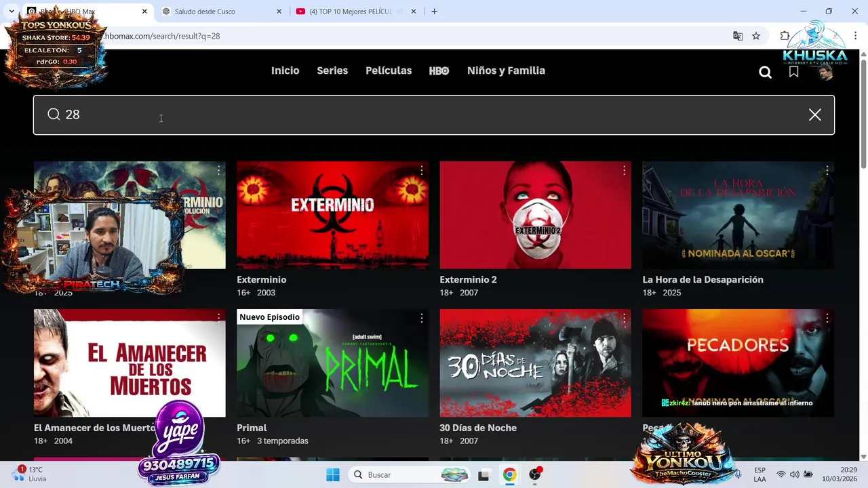
Task: Open El Amanecer de los Muertos title
Action: pos(95,428)
